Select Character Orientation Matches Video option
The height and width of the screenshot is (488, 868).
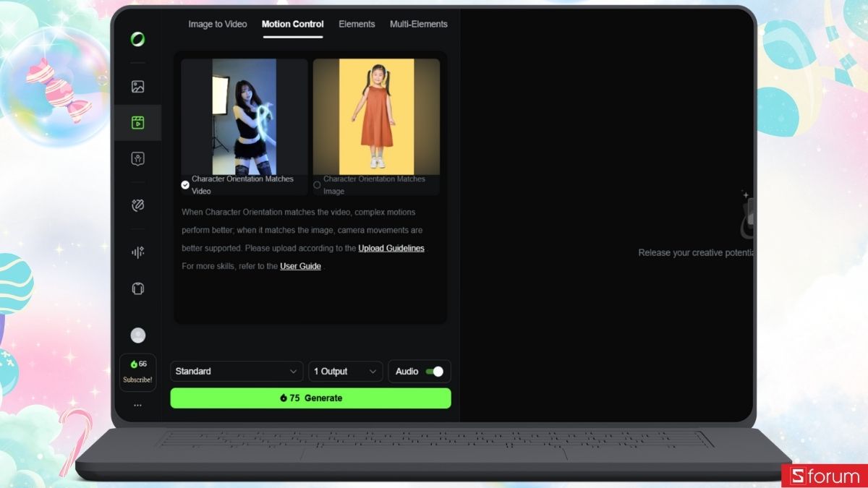pyautogui.click(x=185, y=185)
